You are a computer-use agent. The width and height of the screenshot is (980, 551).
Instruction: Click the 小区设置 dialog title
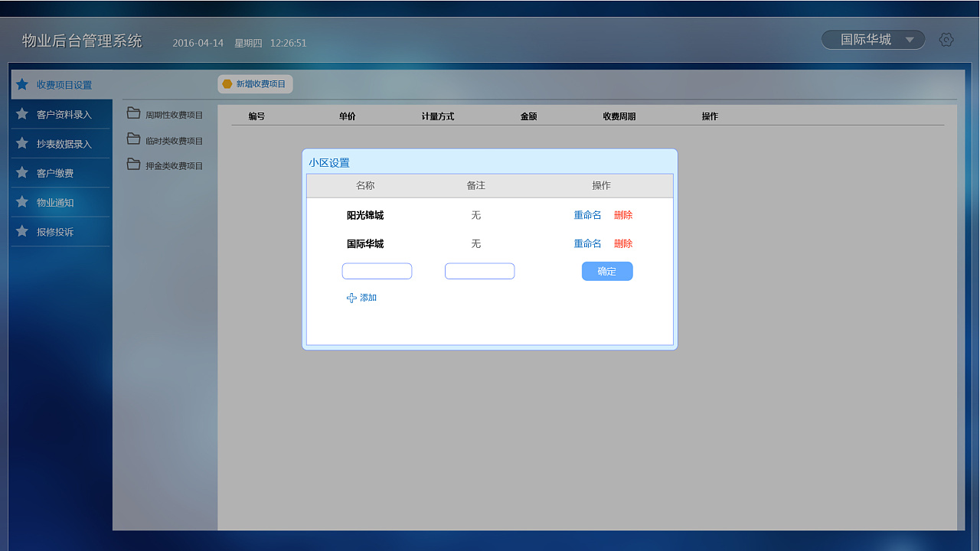point(329,162)
